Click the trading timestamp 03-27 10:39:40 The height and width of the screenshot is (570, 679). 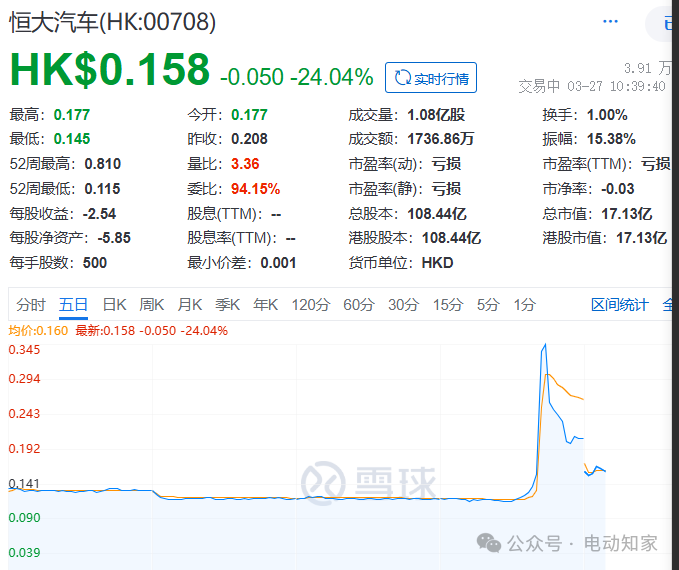pos(616,87)
